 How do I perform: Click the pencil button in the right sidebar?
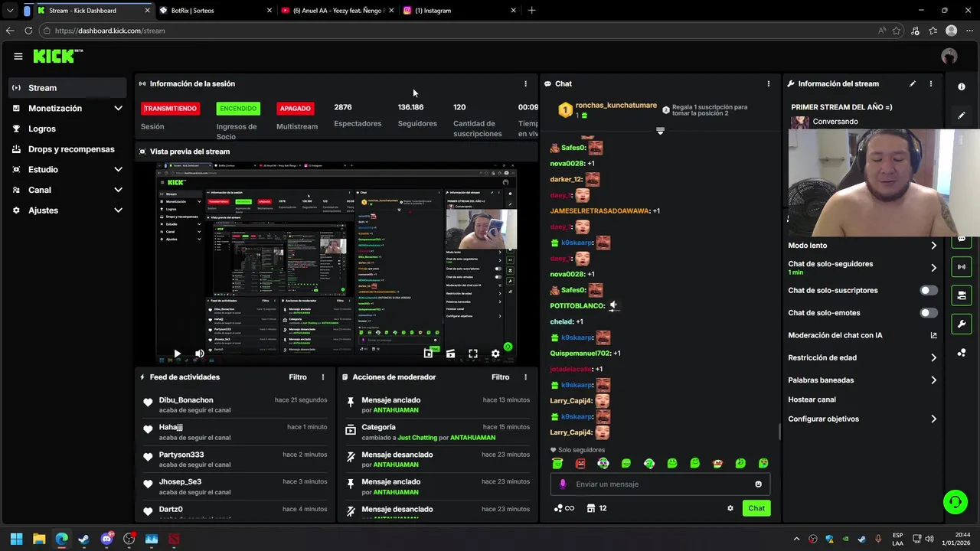coord(962,116)
